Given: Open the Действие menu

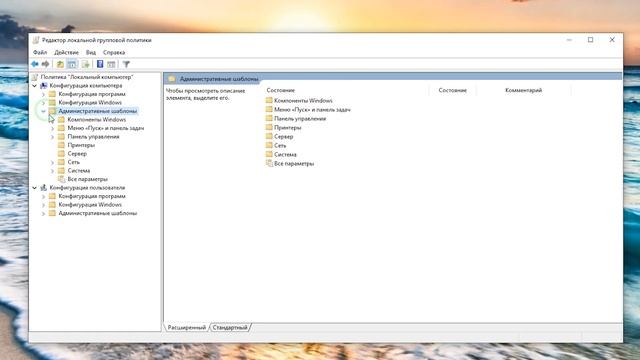Looking at the screenshot, I should 67,52.
